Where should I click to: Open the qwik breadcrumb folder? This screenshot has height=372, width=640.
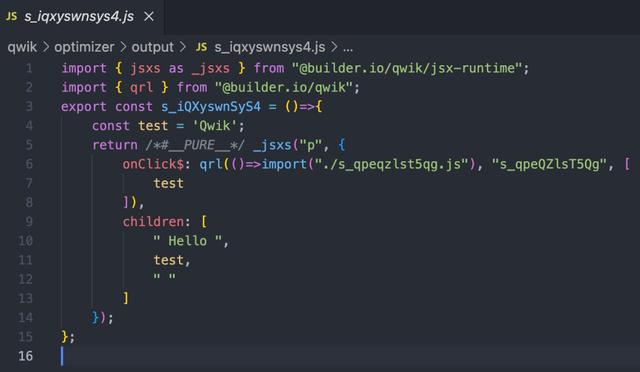(x=22, y=47)
